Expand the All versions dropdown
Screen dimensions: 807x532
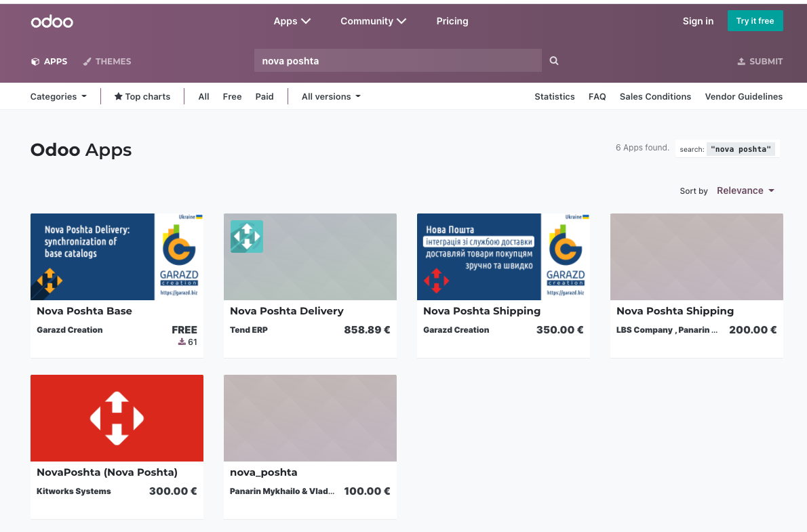pos(331,96)
